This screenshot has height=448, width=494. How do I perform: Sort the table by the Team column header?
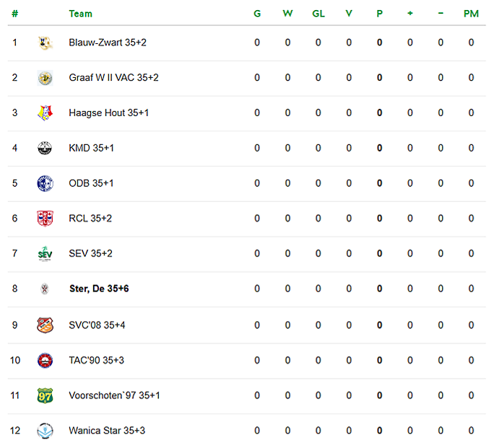(81, 14)
